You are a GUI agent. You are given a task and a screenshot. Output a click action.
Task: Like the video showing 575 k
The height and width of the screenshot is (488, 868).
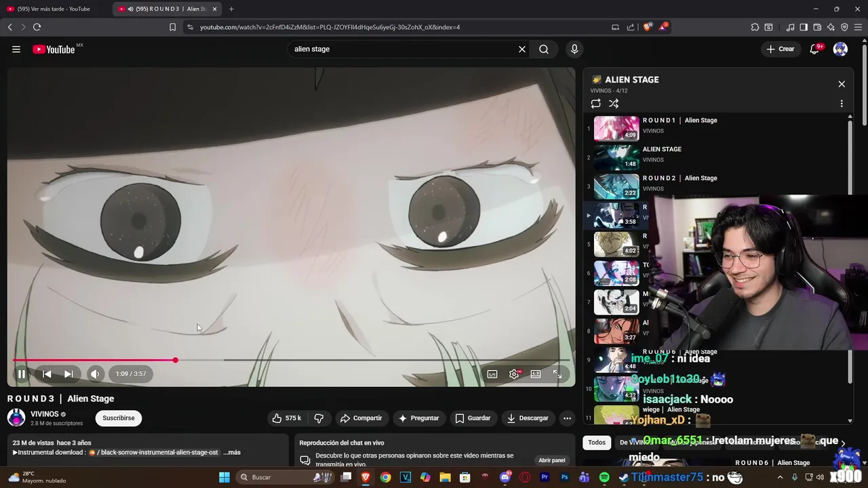click(286, 418)
